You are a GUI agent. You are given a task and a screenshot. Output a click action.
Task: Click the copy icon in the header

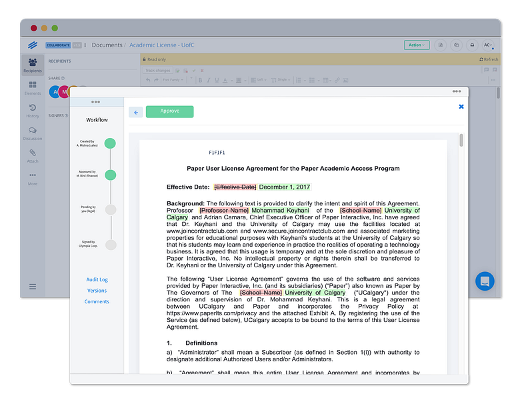pyautogui.click(x=457, y=45)
